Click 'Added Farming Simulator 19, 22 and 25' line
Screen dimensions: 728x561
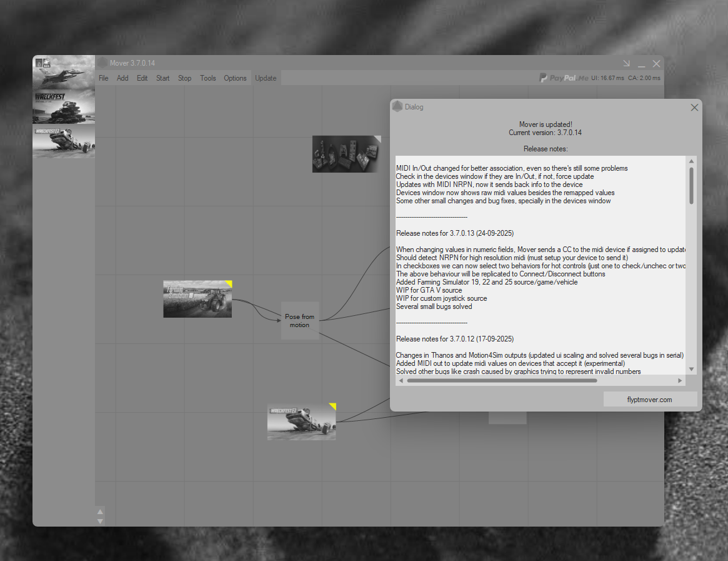(x=487, y=282)
